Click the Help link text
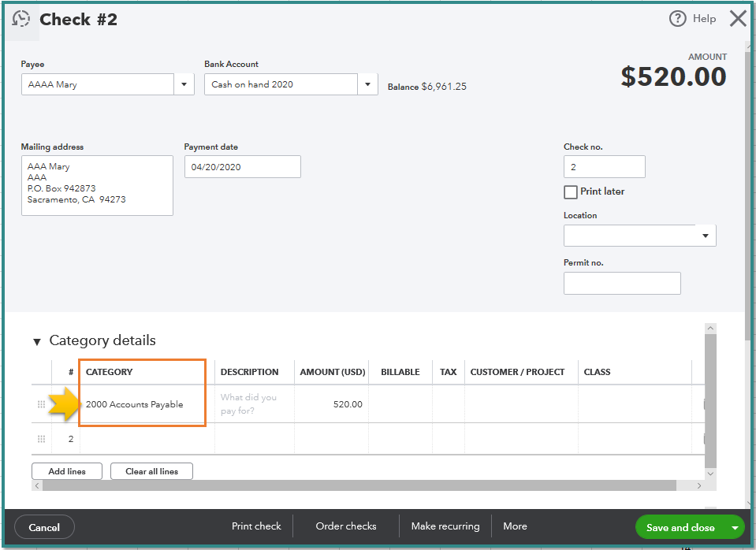The image size is (756, 550). click(x=704, y=19)
